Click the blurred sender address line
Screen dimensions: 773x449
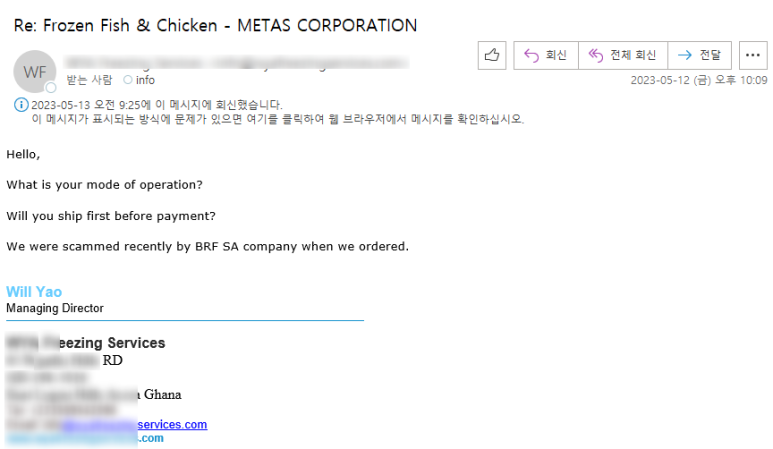[x=237, y=63]
